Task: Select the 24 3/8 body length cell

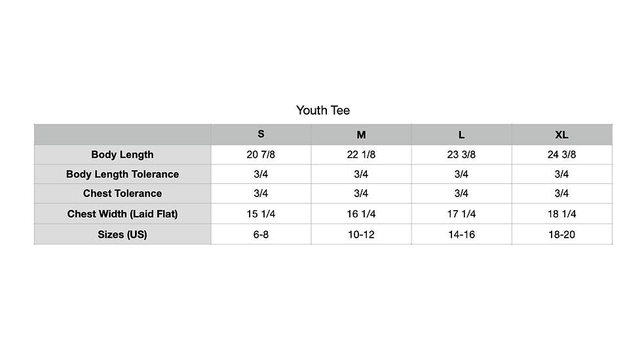Action: [x=562, y=155]
